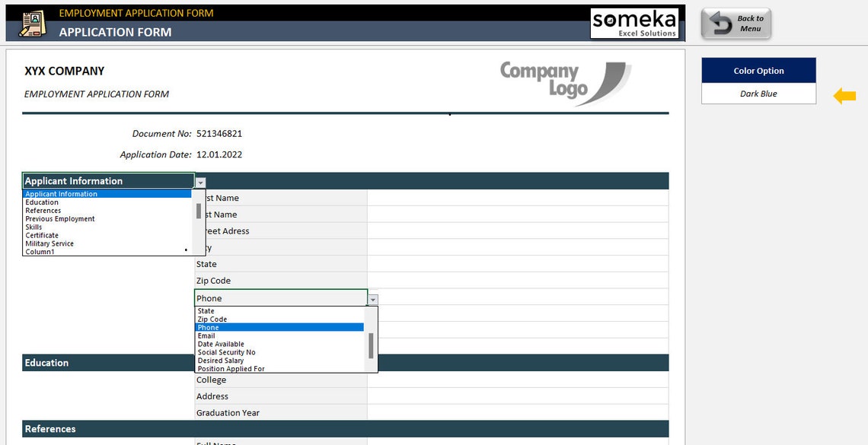Select Social Security No in the field list

click(225, 352)
